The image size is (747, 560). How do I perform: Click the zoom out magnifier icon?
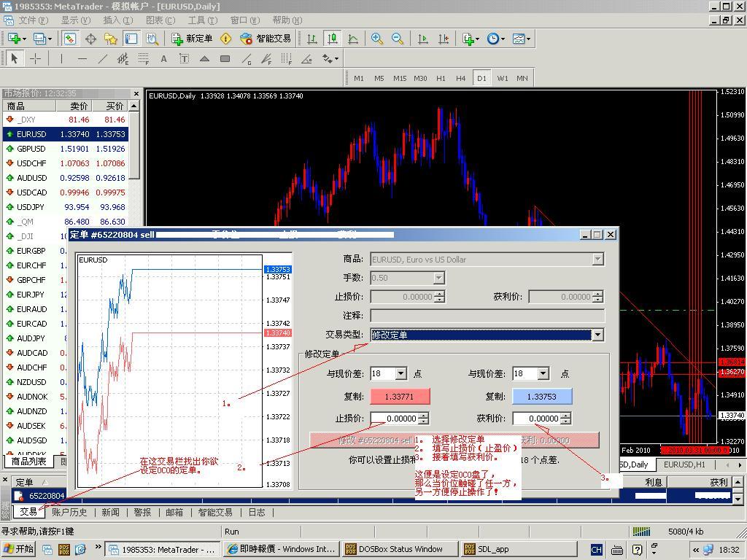pyautogui.click(x=398, y=39)
